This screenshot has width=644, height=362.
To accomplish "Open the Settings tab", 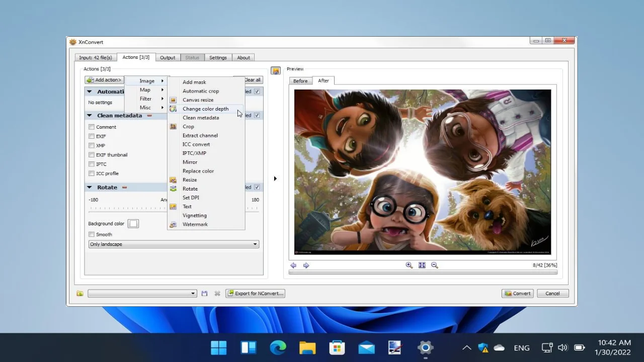I will 218,57.
